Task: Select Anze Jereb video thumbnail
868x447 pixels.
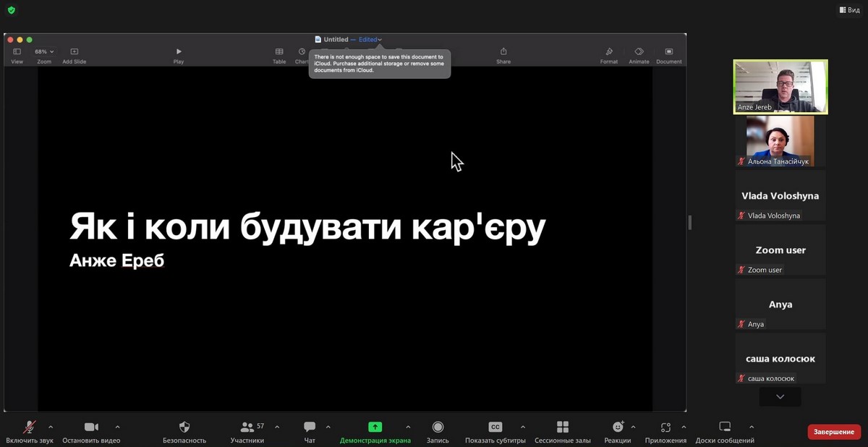Action: pyautogui.click(x=780, y=87)
